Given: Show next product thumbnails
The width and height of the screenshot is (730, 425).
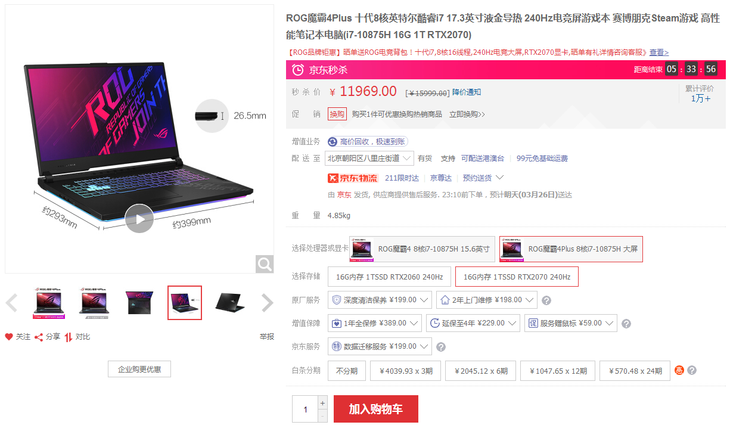Looking at the screenshot, I should tap(267, 303).
